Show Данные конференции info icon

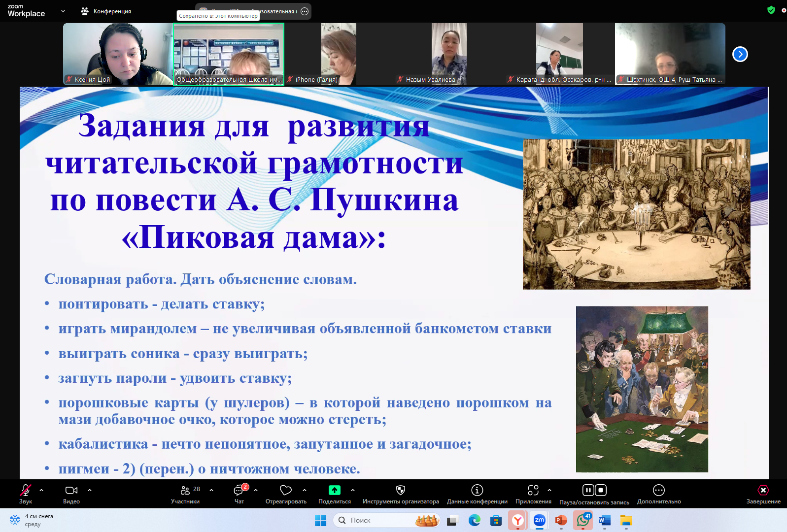[477, 491]
